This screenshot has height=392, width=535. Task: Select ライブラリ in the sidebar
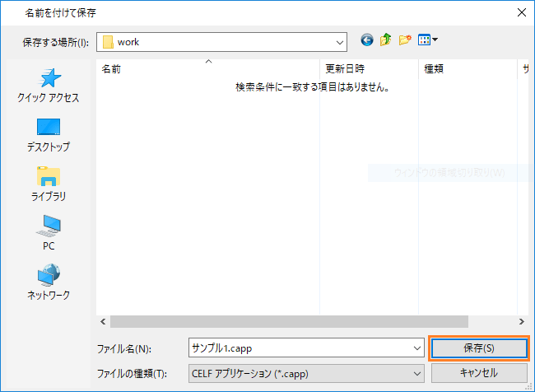pos(48,184)
